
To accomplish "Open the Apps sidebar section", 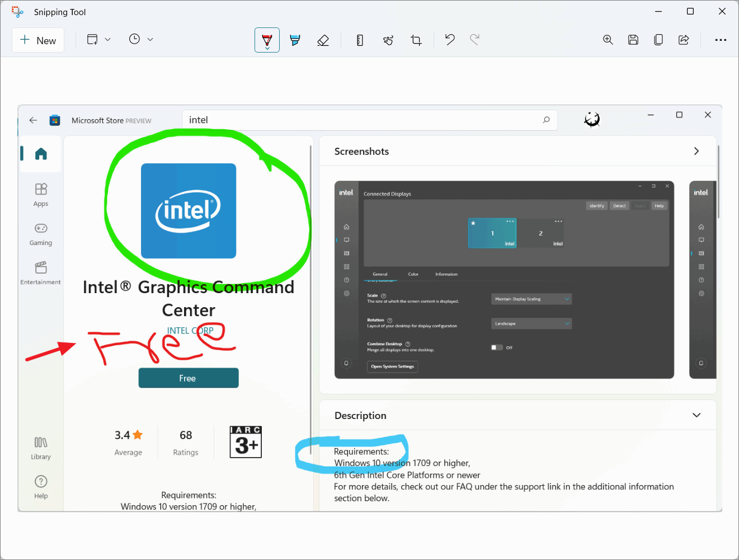I will tap(41, 195).
